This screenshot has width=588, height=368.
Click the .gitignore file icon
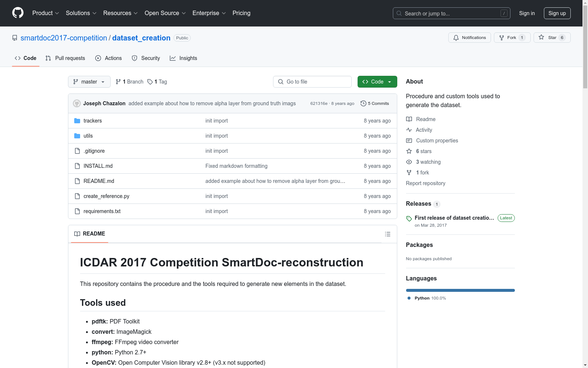(x=77, y=151)
